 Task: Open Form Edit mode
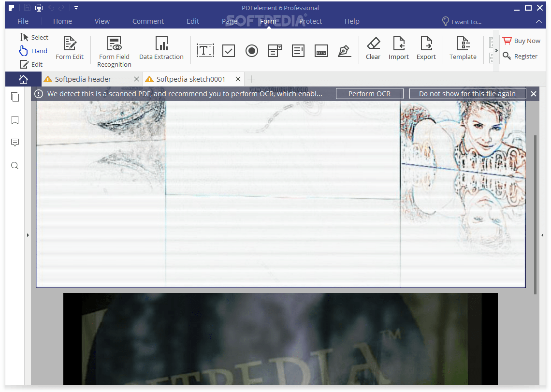(x=70, y=48)
